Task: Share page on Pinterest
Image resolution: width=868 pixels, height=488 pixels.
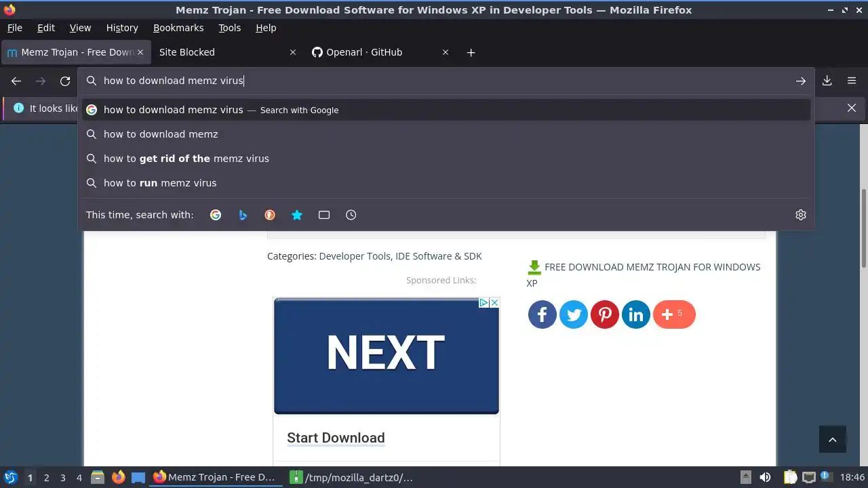Action: (x=605, y=314)
